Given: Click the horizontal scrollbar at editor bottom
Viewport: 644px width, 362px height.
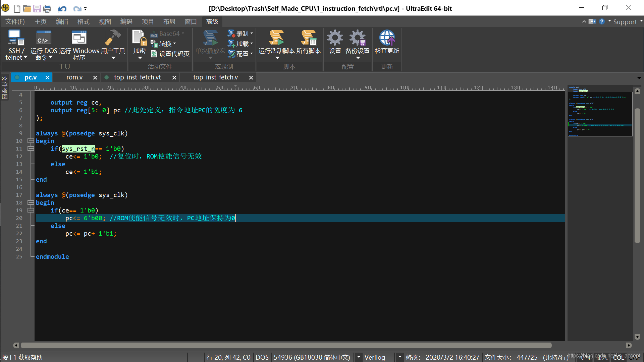Looking at the screenshot, I should 286,345.
